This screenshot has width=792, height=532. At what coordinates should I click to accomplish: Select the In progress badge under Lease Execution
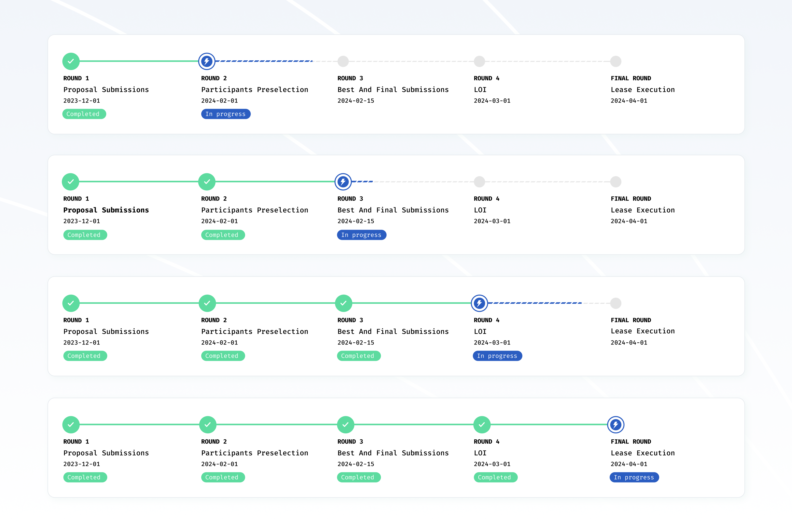tap(634, 477)
